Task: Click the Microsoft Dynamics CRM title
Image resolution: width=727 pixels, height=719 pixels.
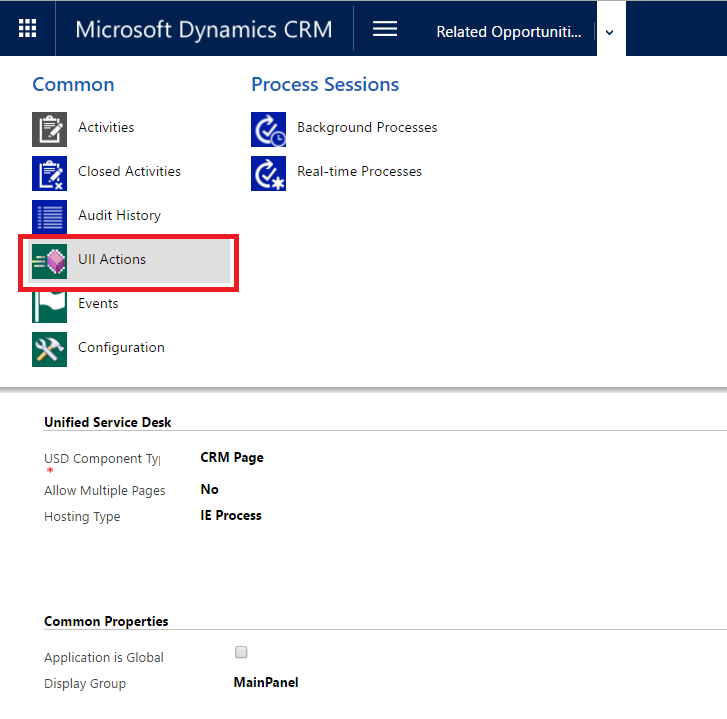Action: pos(203,29)
